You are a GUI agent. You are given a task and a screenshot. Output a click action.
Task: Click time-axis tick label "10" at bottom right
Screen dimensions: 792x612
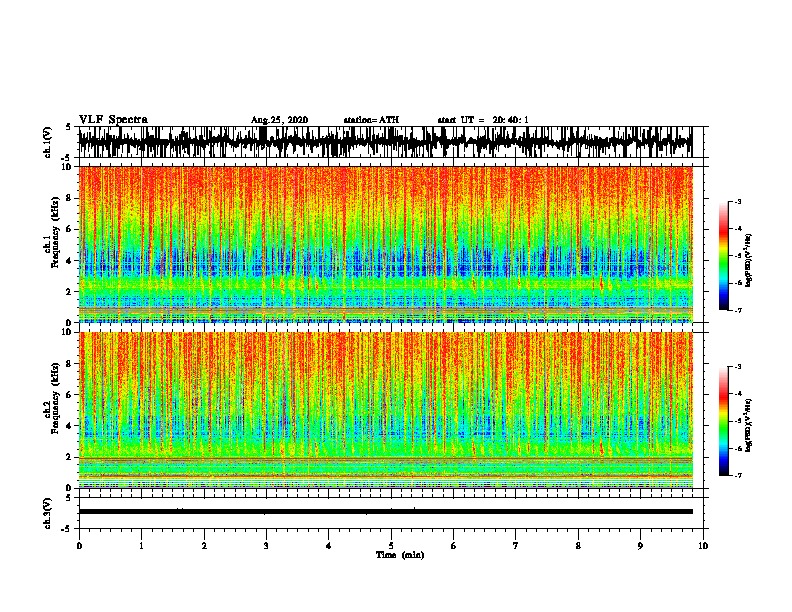click(x=703, y=546)
